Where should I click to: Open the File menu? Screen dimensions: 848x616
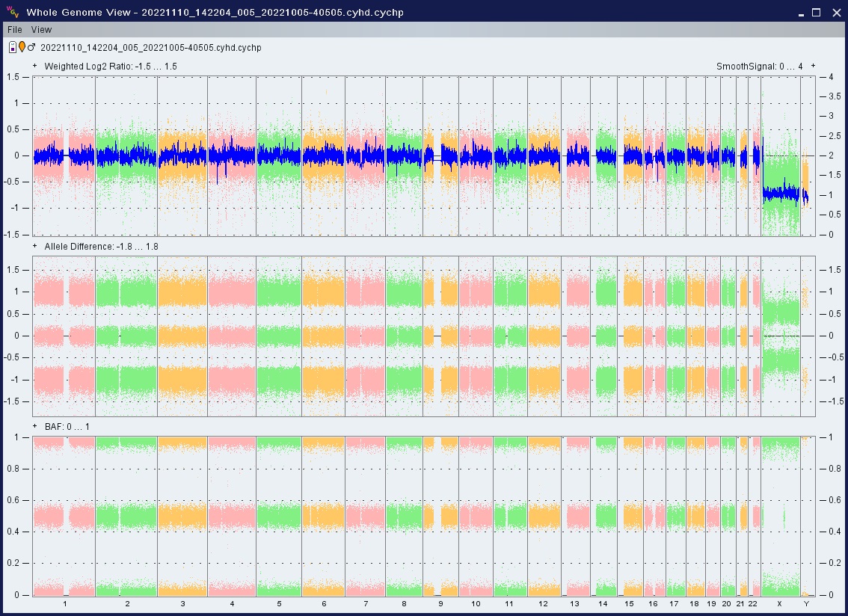click(x=14, y=30)
